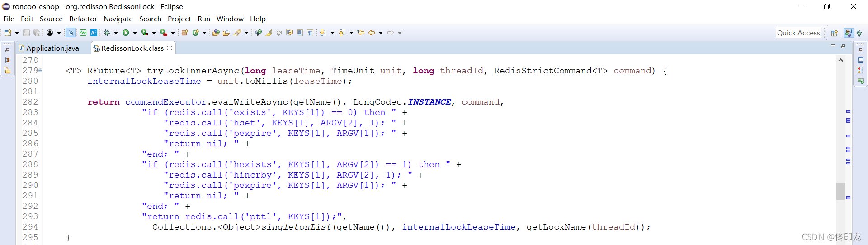Click the Previous Annotation arrow icon
The width and height of the screenshot is (868, 245).
342,33
